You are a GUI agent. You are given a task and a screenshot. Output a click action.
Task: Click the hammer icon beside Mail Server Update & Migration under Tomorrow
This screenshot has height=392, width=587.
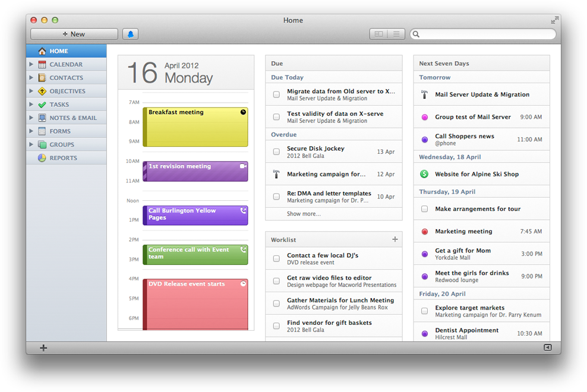pyautogui.click(x=425, y=94)
